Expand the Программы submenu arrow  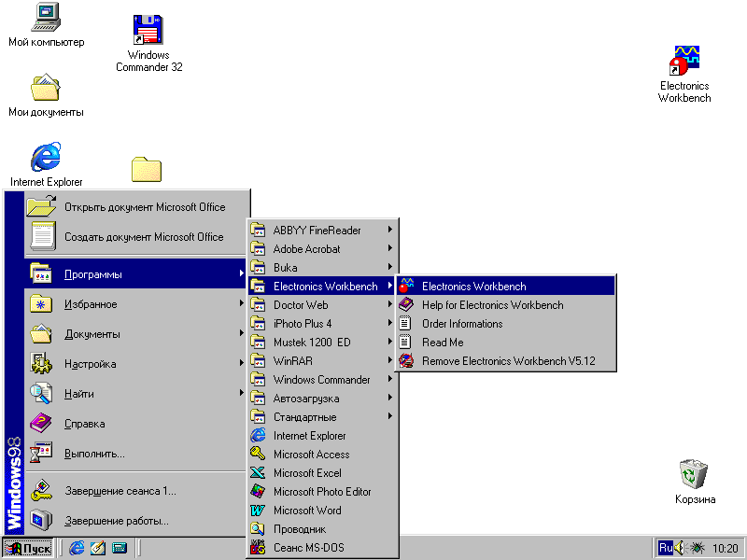pyautogui.click(x=241, y=273)
